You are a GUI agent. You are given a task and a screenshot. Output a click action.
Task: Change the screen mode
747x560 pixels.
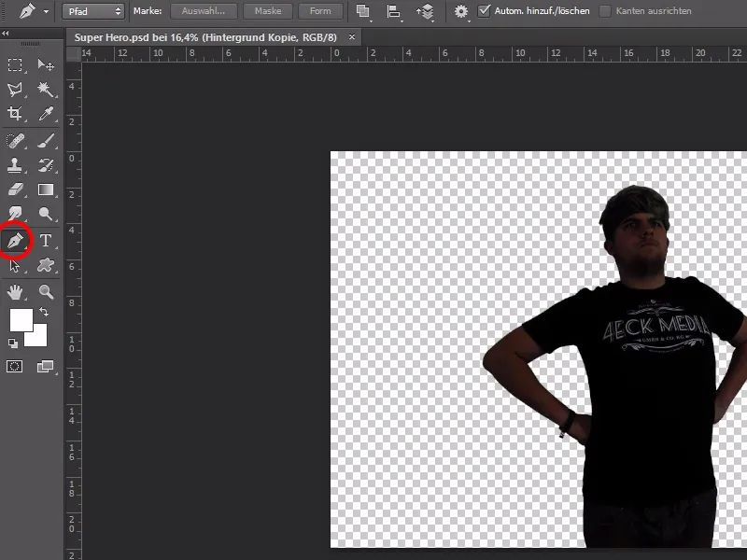click(x=45, y=366)
